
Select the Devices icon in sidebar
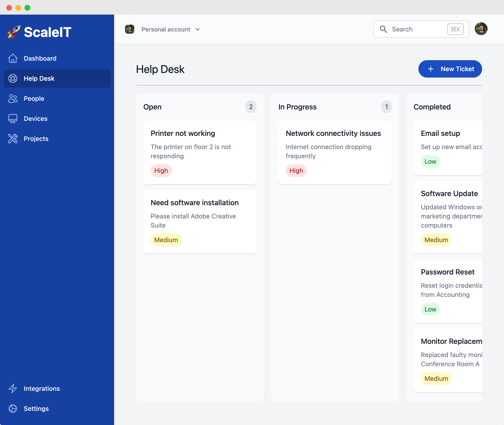[13, 119]
